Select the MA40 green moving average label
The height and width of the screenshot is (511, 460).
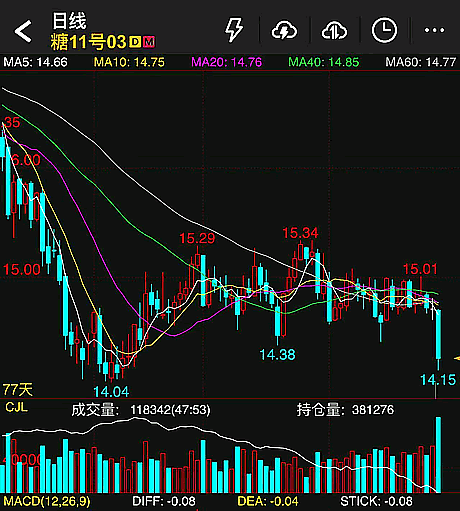coord(324,62)
